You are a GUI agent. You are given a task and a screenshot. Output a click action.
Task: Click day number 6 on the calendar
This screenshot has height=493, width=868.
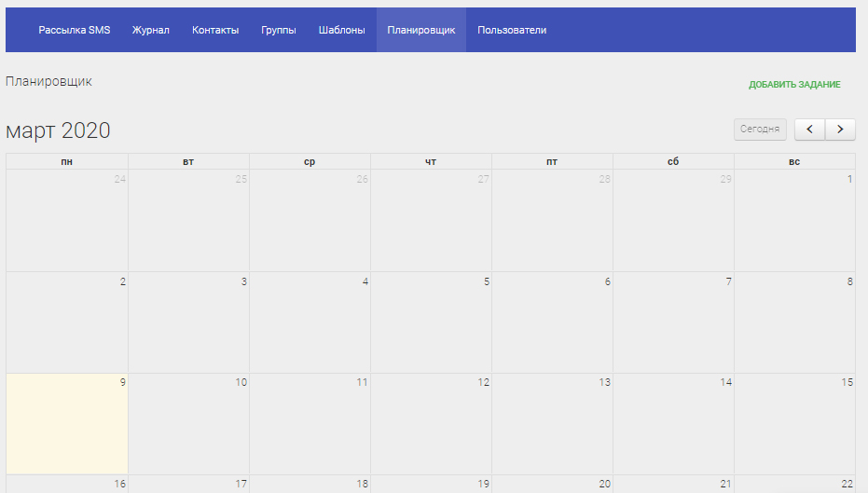pyautogui.click(x=607, y=281)
